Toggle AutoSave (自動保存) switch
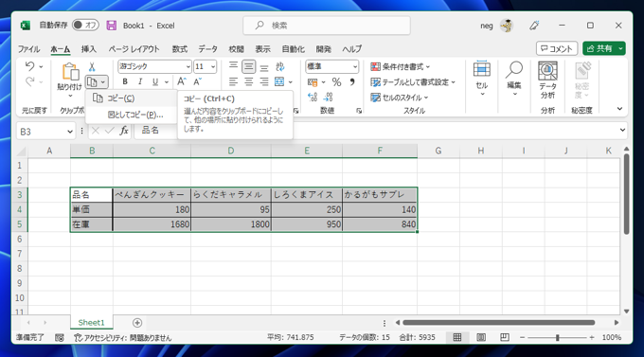The height and width of the screenshot is (357, 644). coord(85,25)
